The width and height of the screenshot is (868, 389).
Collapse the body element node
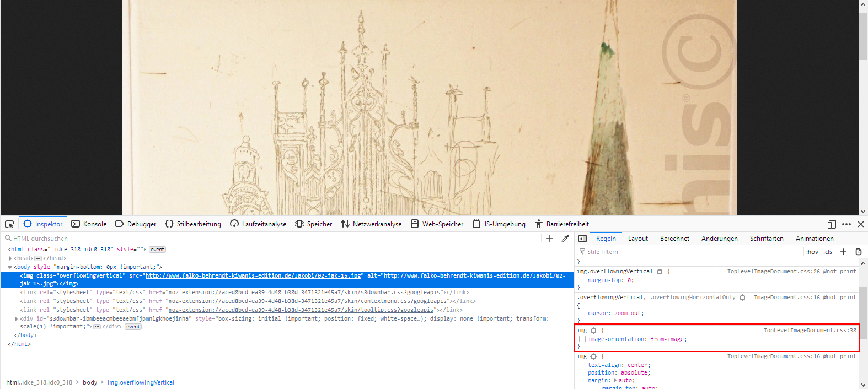(10, 267)
